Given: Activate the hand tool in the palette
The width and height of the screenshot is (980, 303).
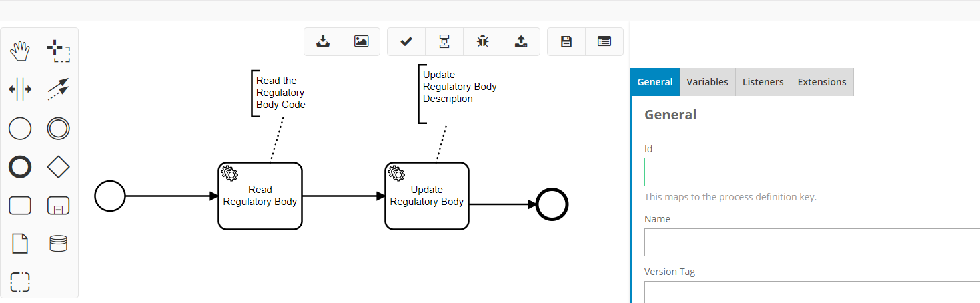Looking at the screenshot, I should pos(20,51).
